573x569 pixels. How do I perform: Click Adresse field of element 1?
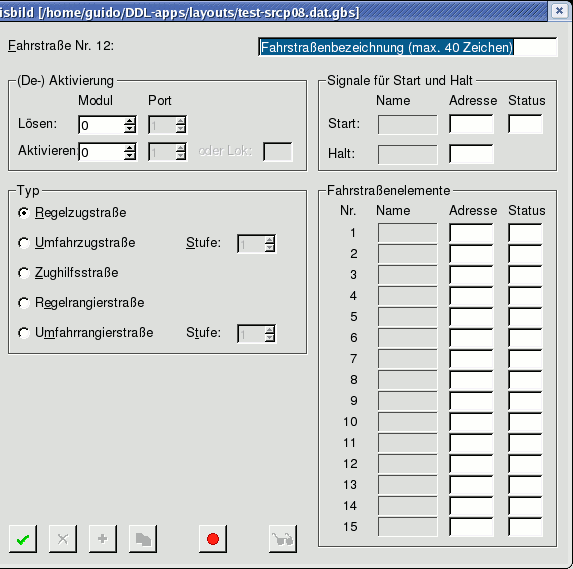[471, 233]
